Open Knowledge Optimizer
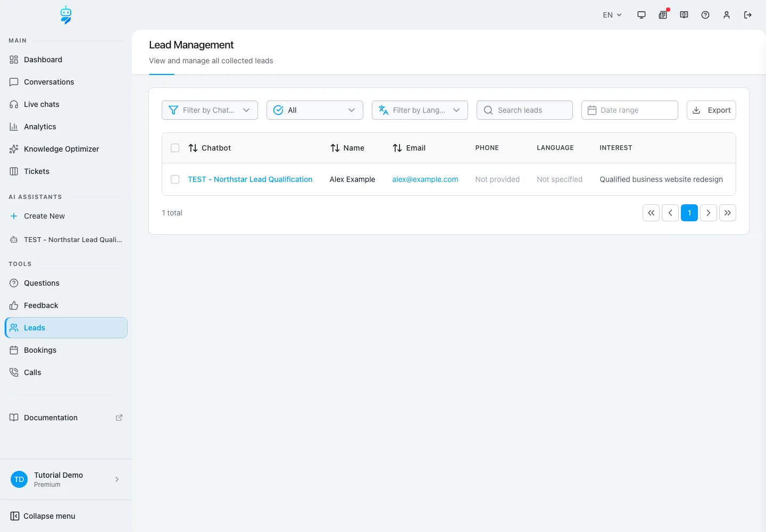Viewport: 766px width, 532px height. click(66, 149)
